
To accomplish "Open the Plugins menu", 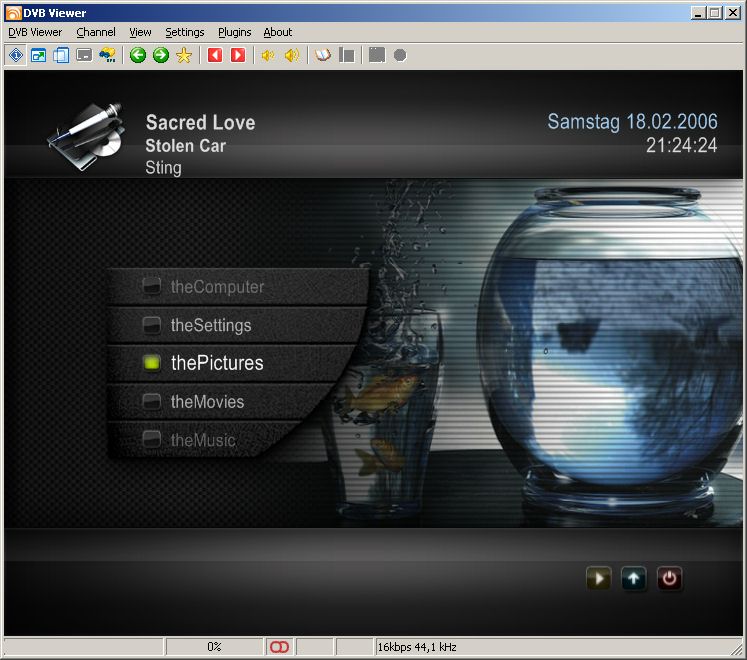I will pyautogui.click(x=234, y=32).
